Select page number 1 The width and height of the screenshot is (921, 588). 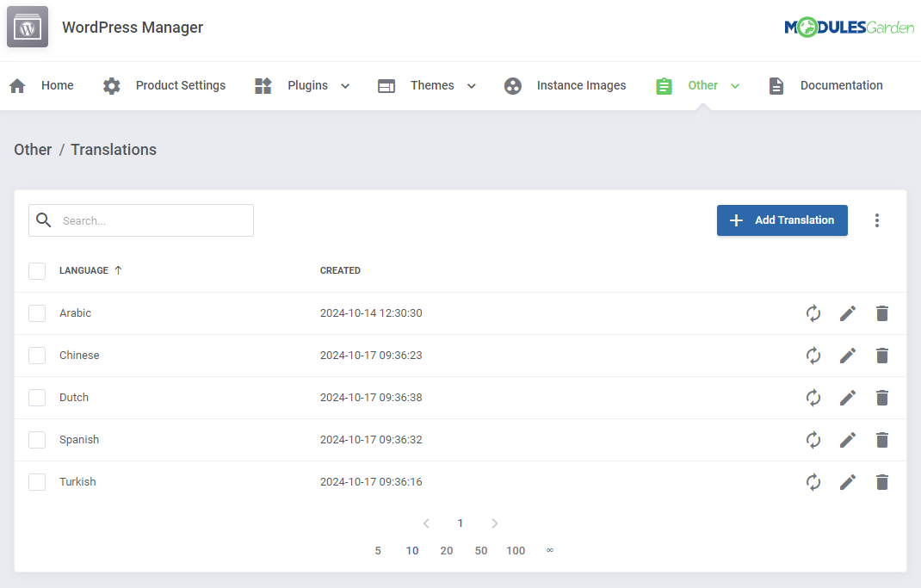[460, 523]
